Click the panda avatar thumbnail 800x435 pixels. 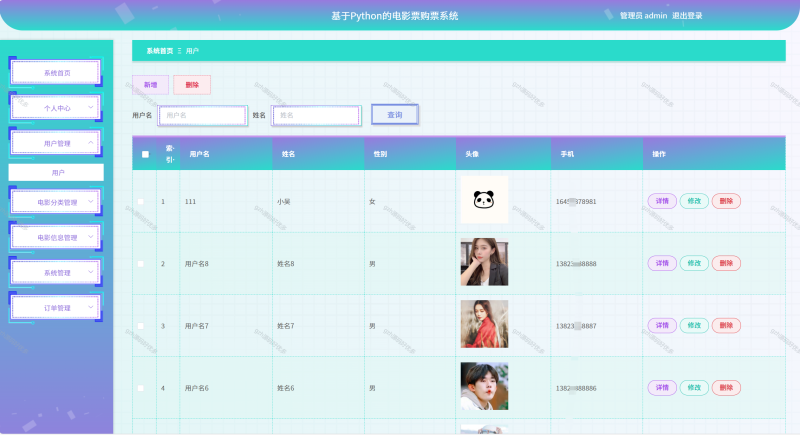484,199
